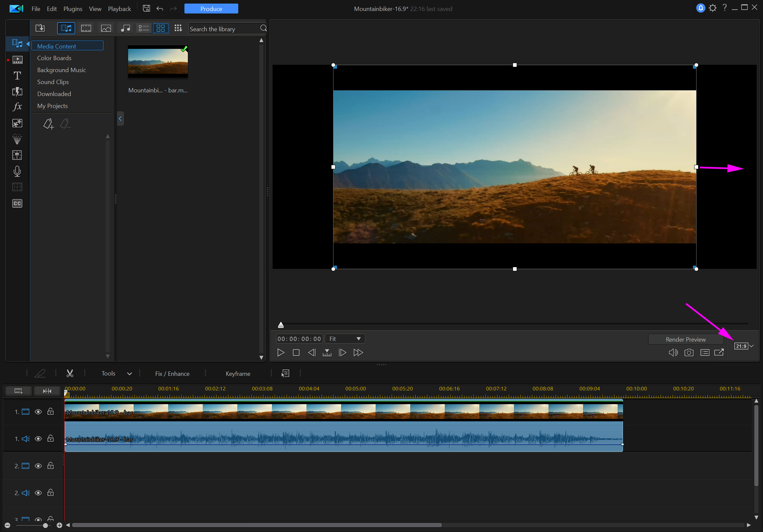
Task: Click the import media icon
Action: pyautogui.click(x=40, y=28)
